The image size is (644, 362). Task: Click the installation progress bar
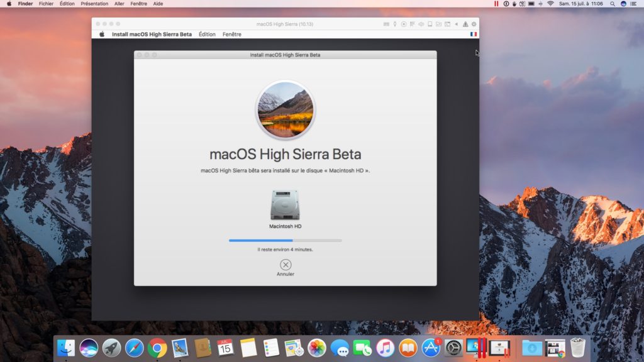coord(285,241)
